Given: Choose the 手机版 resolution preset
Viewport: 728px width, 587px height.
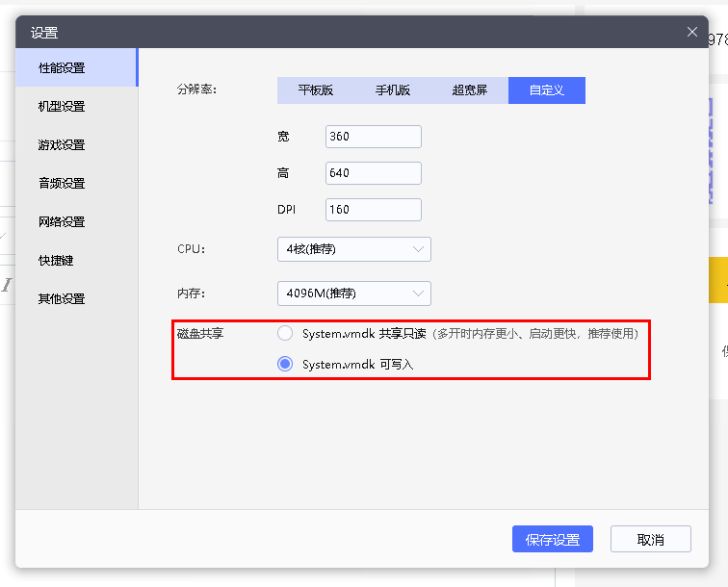Looking at the screenshot, I should tap(393, 90).
